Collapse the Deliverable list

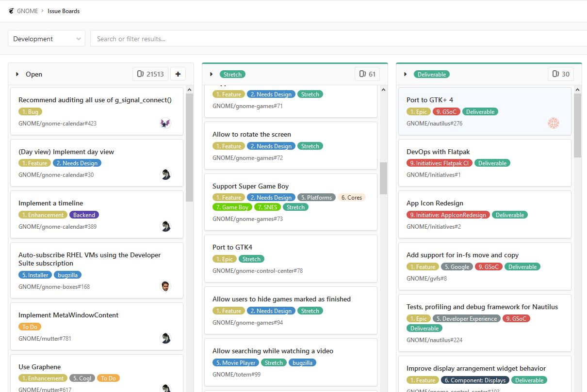pos(406,74)
